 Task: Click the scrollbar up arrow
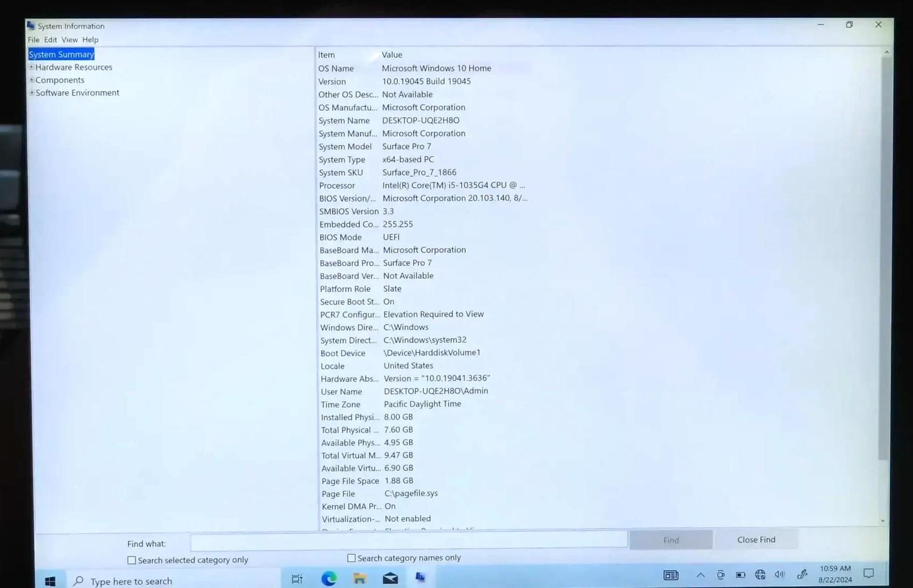click(x=886, y=52)
